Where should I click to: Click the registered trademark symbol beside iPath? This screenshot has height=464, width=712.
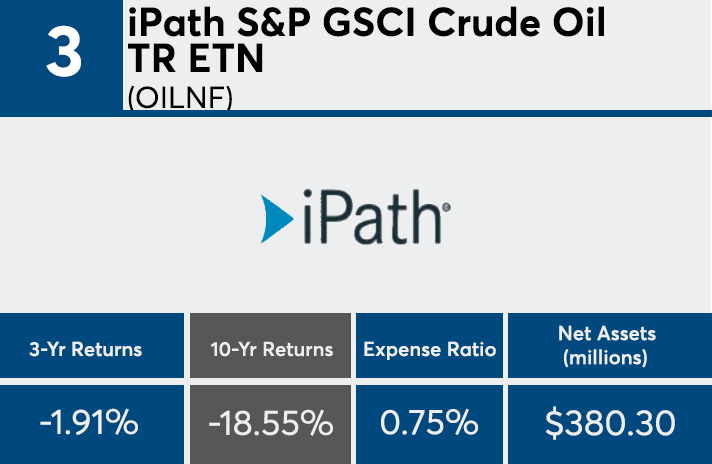[x=445, y=206]
